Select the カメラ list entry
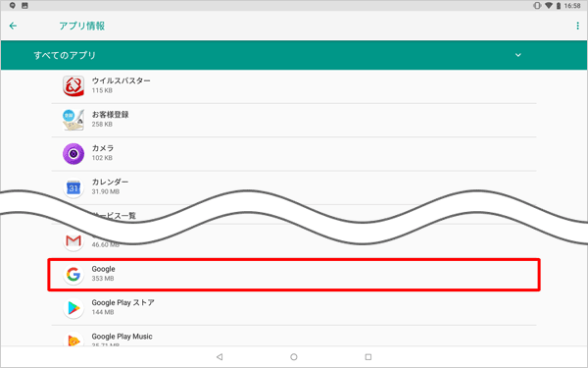The width and height of the screenshot is (588, 368). point(294,154)
